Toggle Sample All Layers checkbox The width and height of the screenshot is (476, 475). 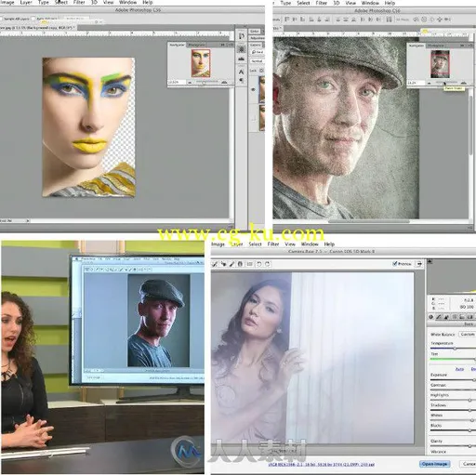[x=2, y=19]
